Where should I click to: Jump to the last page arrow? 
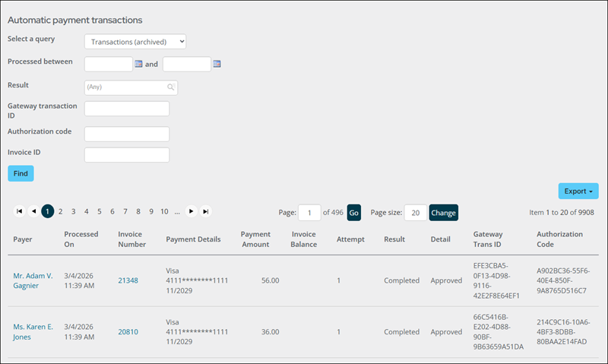pyautogui.click(x=205, y=211)
